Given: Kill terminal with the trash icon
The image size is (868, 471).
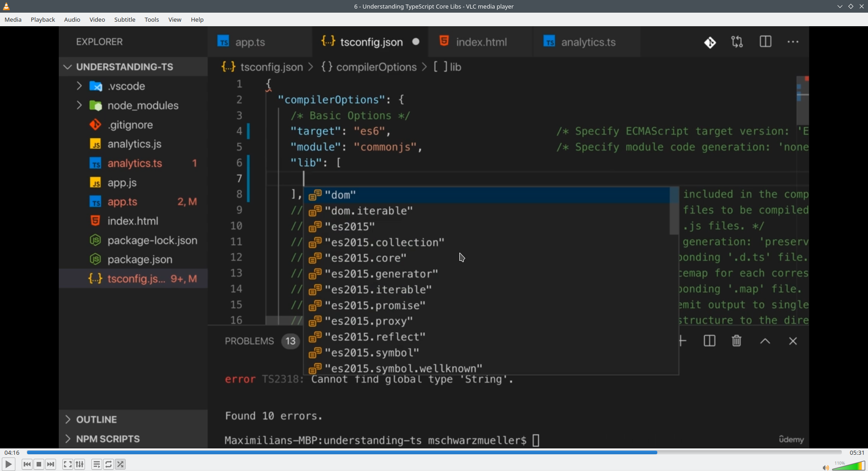Looking at the screenshot, I should [737, 341].
